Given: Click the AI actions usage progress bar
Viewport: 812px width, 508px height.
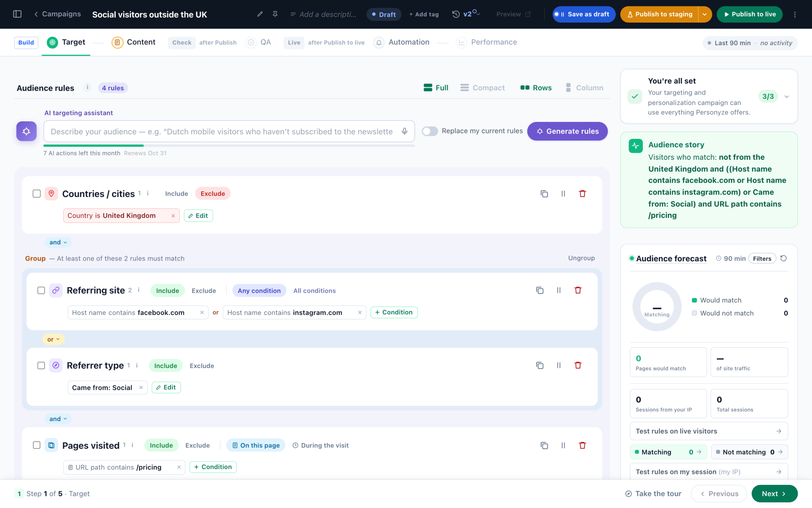Looking at the screenshot, I should coord(229,145).
